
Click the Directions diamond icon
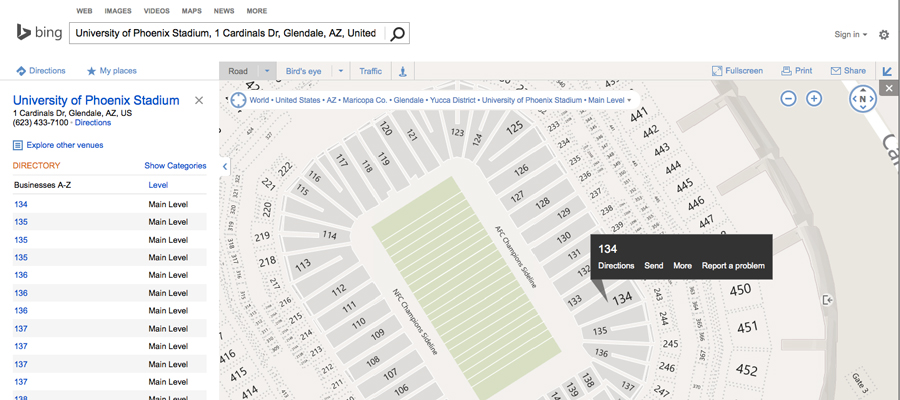coord(21,71)
